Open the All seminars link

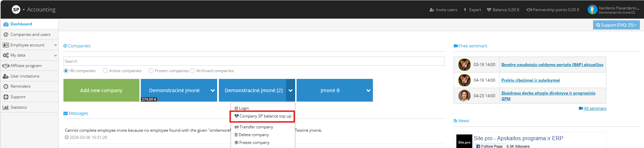(x=594, y=108)
